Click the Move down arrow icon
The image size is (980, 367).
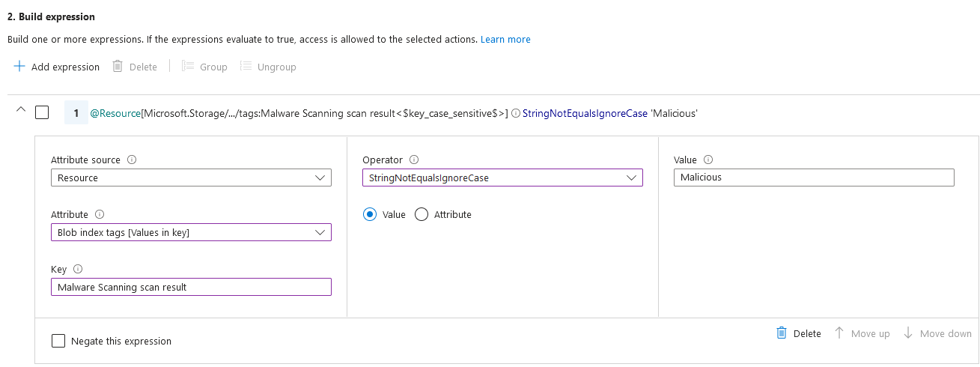pos(908,333)
